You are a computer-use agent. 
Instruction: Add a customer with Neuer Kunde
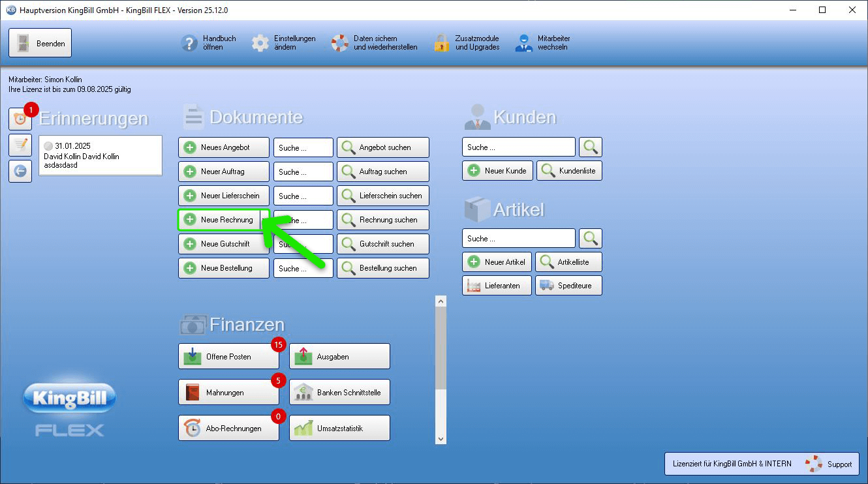pos(498,171)
